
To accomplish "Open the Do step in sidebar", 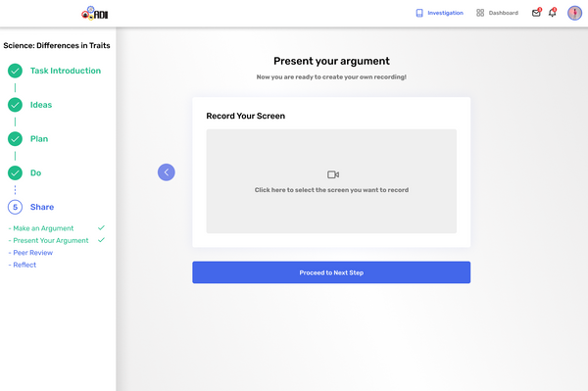I will pyautogui.click(x=35, y=173).
